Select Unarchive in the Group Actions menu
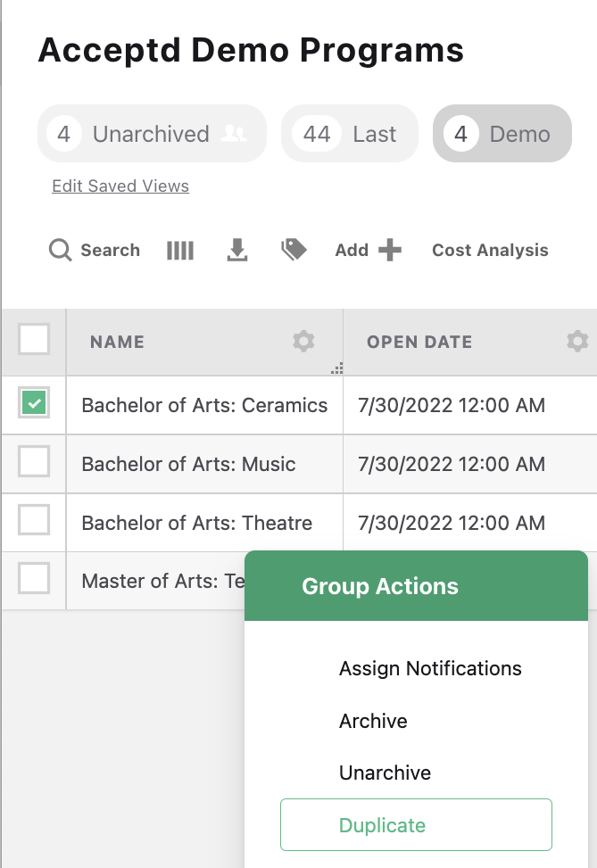This screenshot has height=868, width=597. click(x=385, y=773)
